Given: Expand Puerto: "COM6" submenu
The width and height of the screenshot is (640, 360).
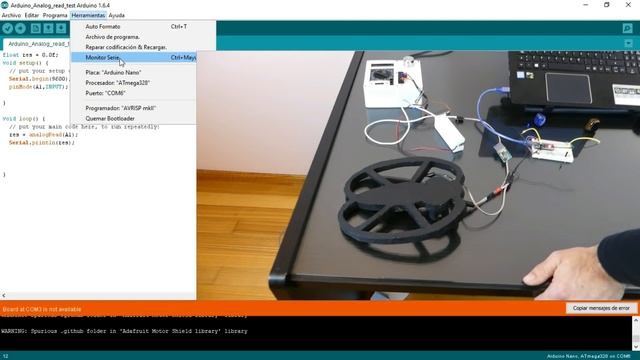Looking at the screenshot, I should point(134,93).
